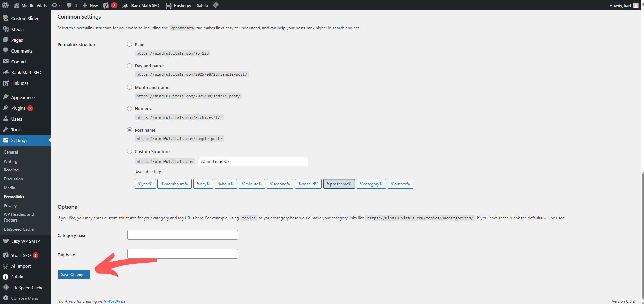Image resolution: width=644 pixels, height=304 pixels.
Task: Click the page vertical scrollbar
Action: pos(642,236)
